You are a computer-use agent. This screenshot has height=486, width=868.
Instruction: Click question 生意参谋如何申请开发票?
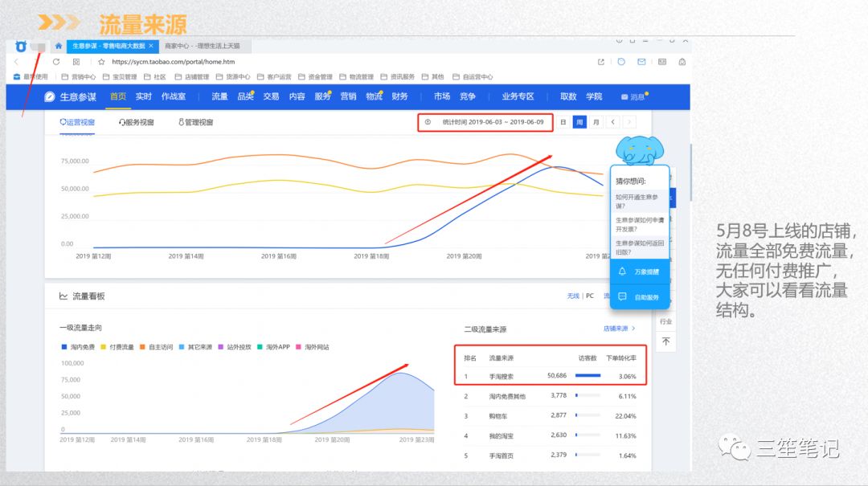(640, 224)
